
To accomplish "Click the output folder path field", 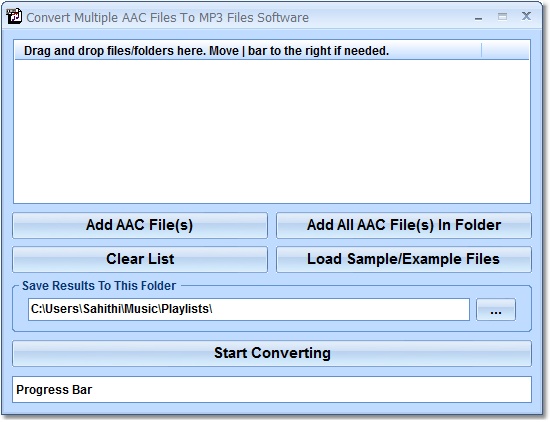I will [x=249, y=309].
